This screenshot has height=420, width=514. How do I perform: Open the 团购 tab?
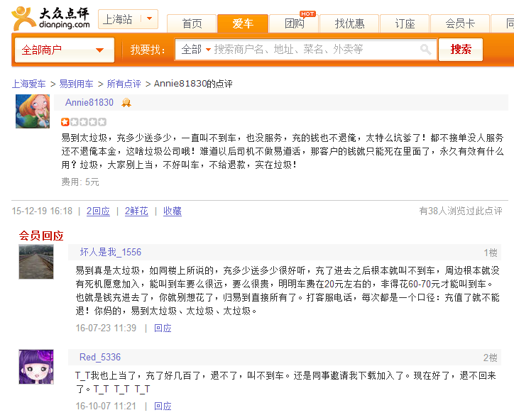(294, 23)
